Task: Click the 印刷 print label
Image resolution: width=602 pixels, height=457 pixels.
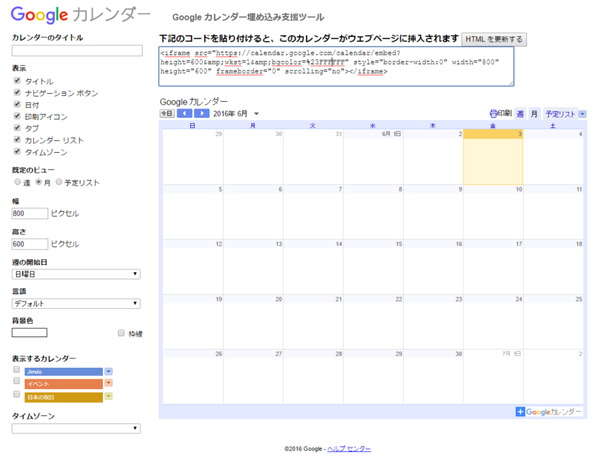Action: coord(504,113)
